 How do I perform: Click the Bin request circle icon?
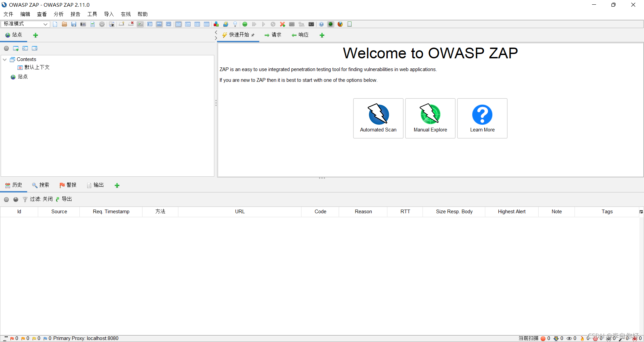click(273, 24)
